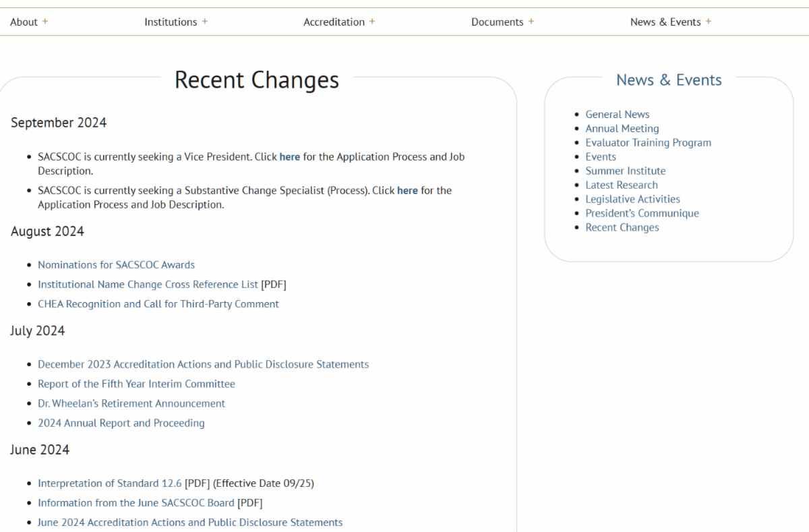This screenshot has height=532, width=809.
Task: Select the June 2024 heading
Action: (x=40, y=449)
